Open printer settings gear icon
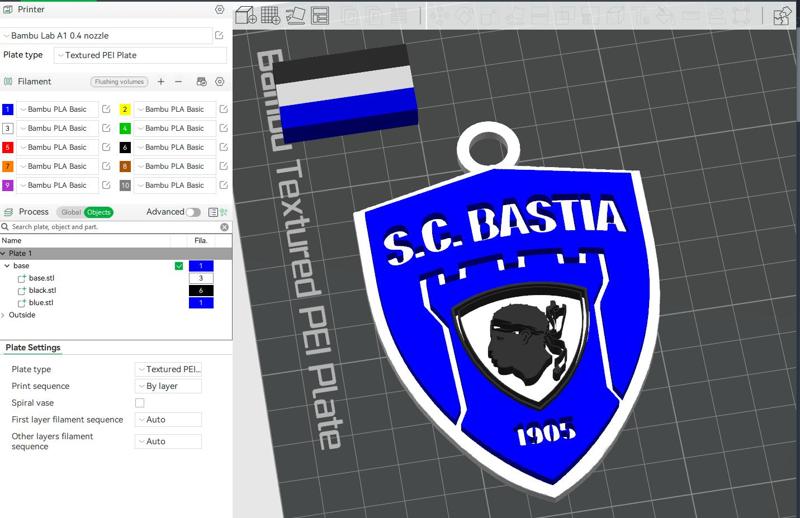Image resolution: width=800 pixels, height=518 pixels. pos(219,9)
